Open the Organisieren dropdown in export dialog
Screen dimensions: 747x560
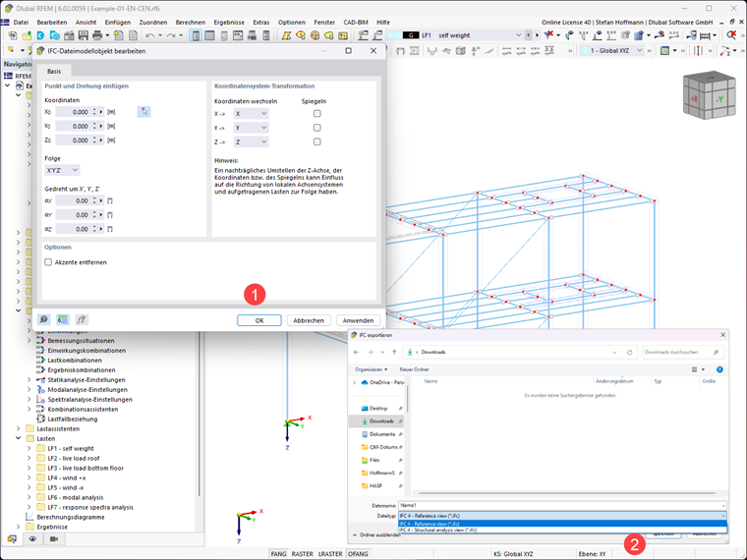click(372, 369)
